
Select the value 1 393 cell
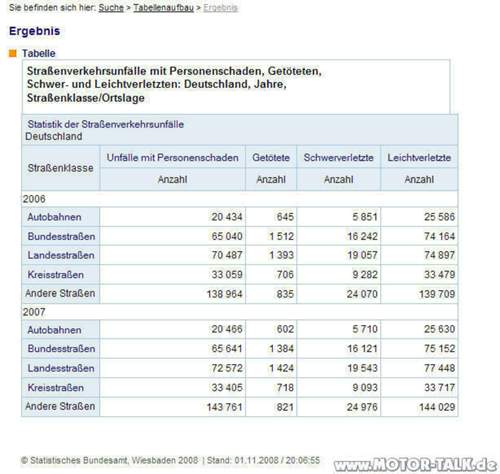click(x=271, y=255)
